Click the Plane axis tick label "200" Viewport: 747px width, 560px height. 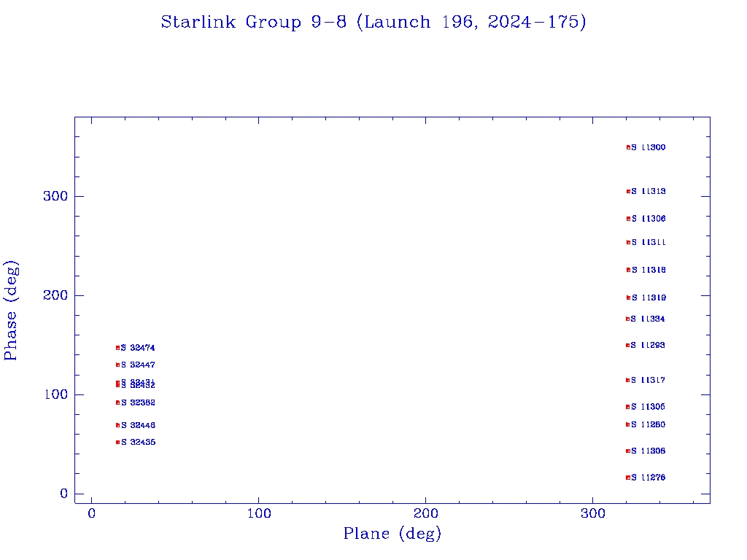[x=426, y=513]
